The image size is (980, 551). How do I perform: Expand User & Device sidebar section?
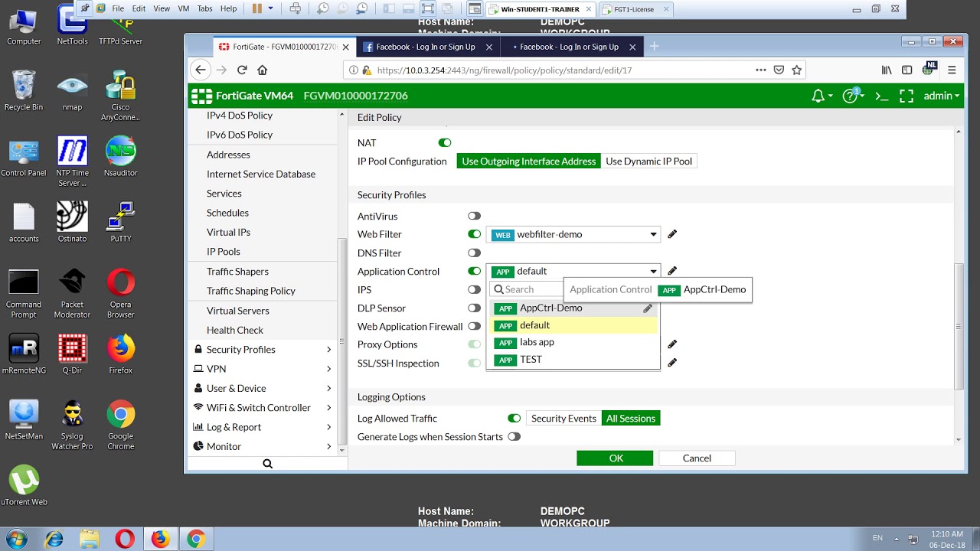(263, 388)
